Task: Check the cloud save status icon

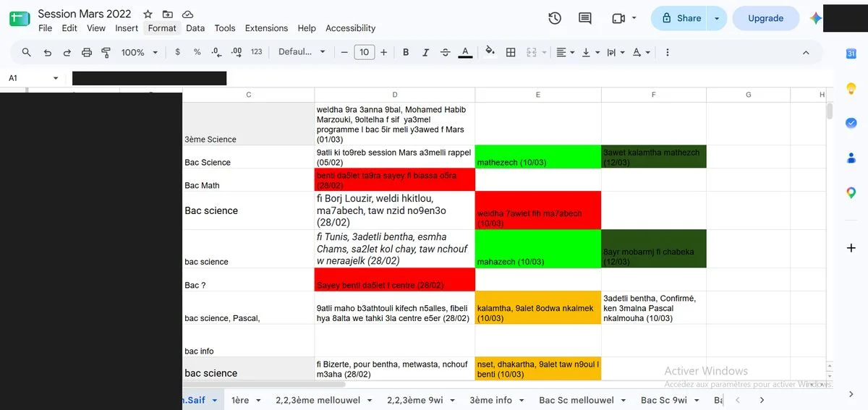Action: pos(188,14)
